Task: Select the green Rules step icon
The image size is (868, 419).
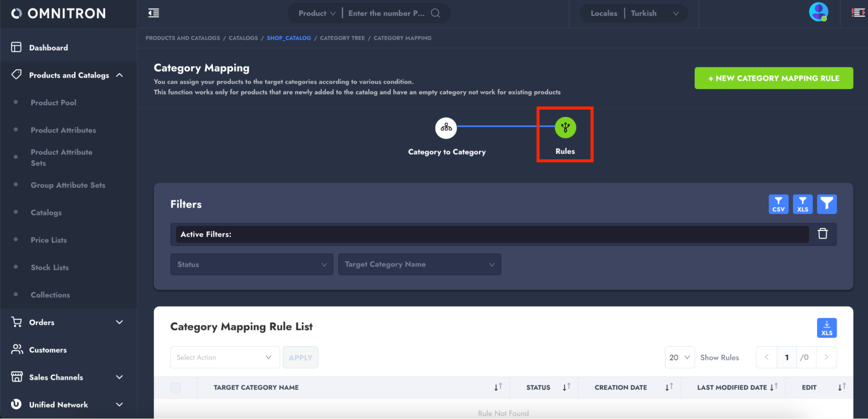Action: coord(565,128)
